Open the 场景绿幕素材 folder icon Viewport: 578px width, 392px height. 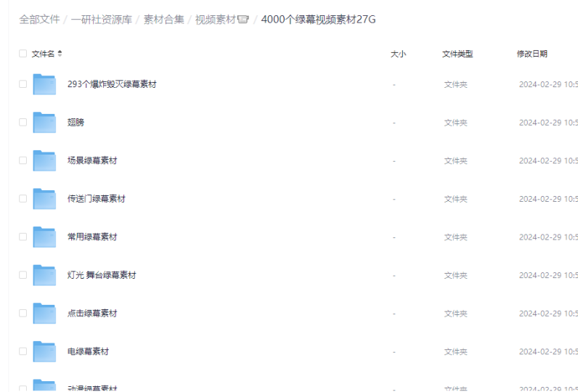click(x=44, y=160)
